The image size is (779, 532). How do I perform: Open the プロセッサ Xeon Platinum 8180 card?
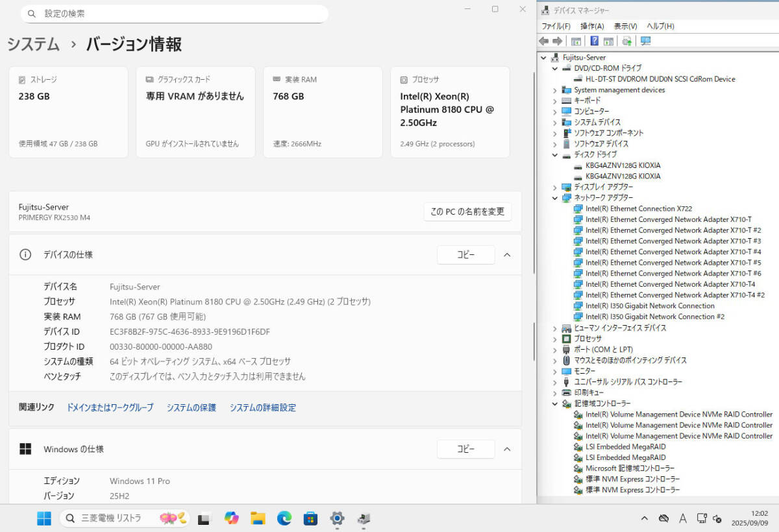[450, 112]
